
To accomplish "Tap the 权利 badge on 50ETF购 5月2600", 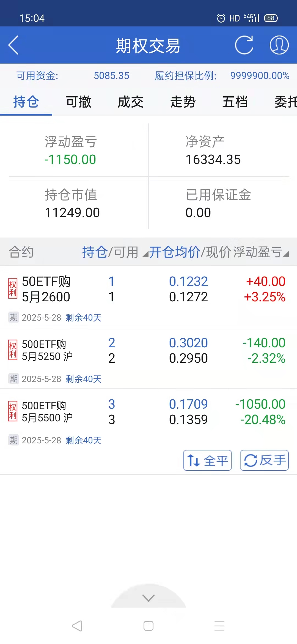I will (x=13, y=289).
